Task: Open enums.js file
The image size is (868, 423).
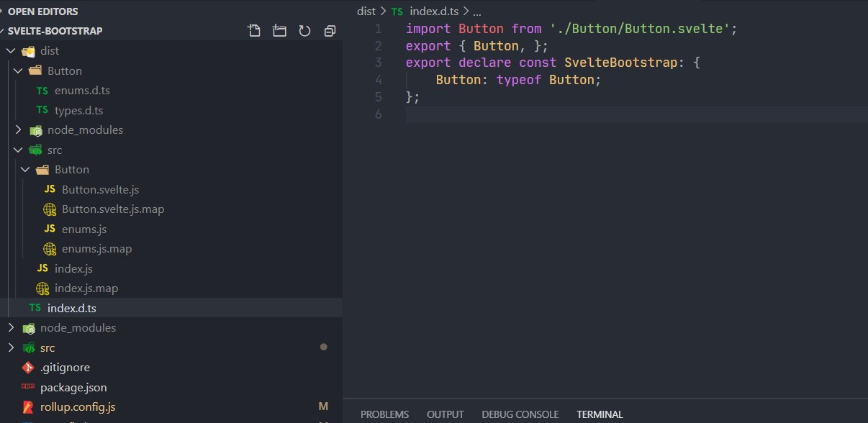Action: [x=84, y=229]
